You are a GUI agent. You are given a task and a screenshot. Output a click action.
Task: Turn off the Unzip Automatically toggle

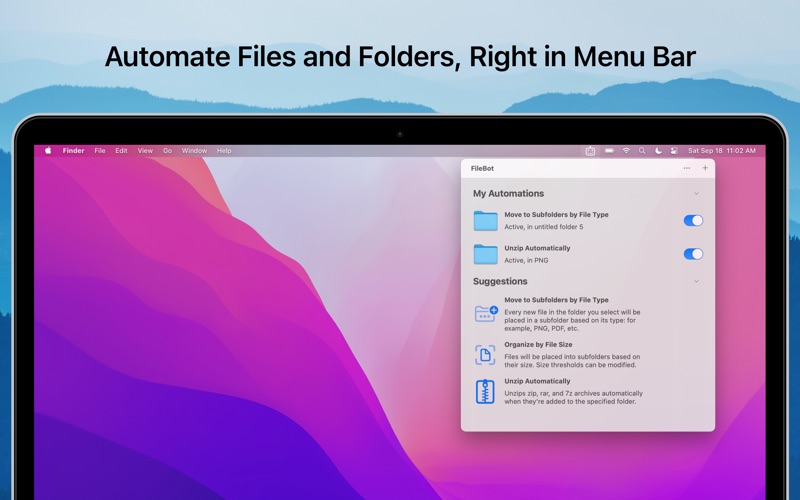click(x=693, y=254)
